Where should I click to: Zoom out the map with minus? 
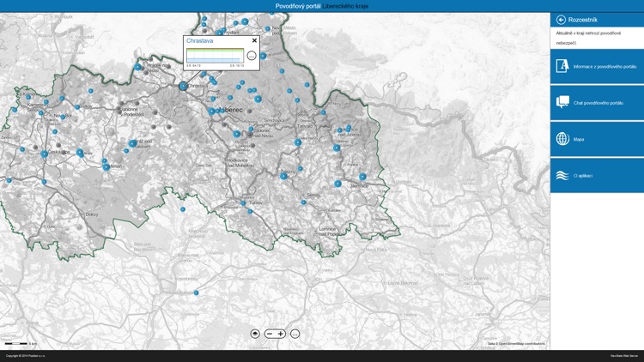[x=270, y=334]
